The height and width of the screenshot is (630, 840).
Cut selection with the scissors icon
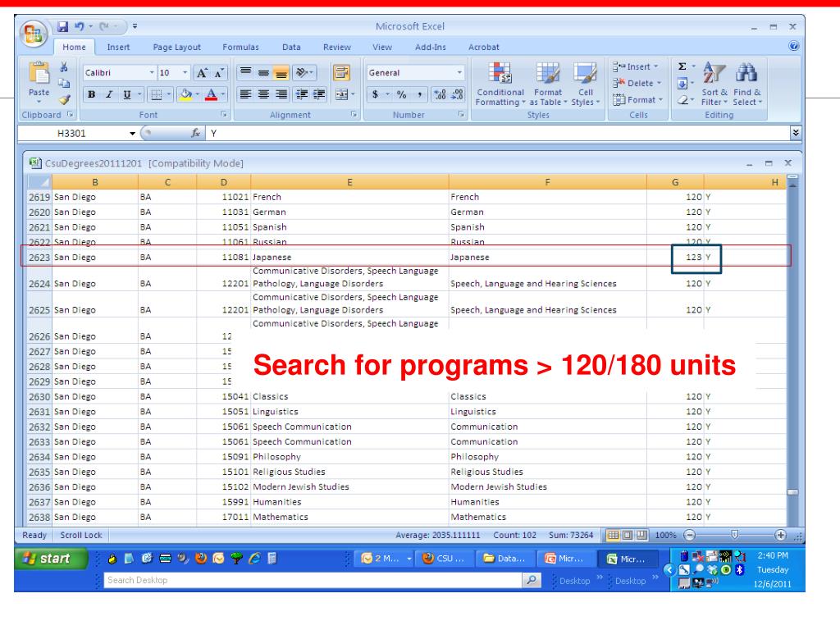click(64, 67)
